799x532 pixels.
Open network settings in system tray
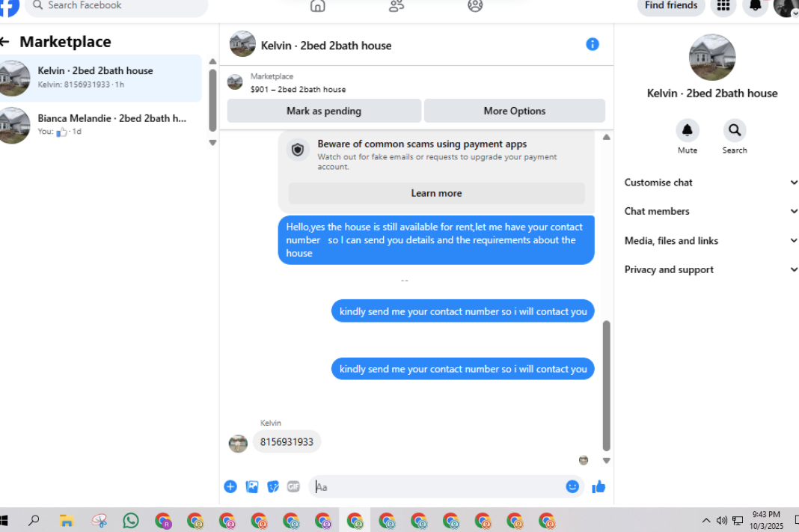tap(738, 520)
